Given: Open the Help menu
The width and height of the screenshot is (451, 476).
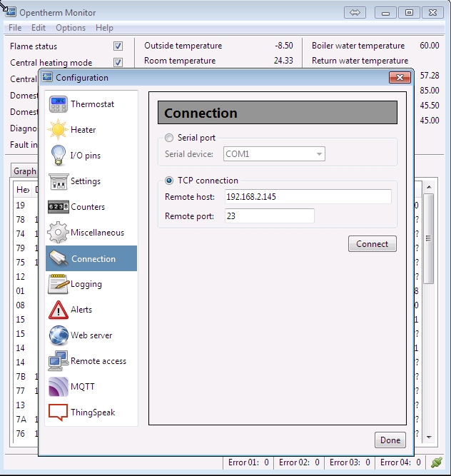Looking at the screenshot, I should click(x=104, y=28).
